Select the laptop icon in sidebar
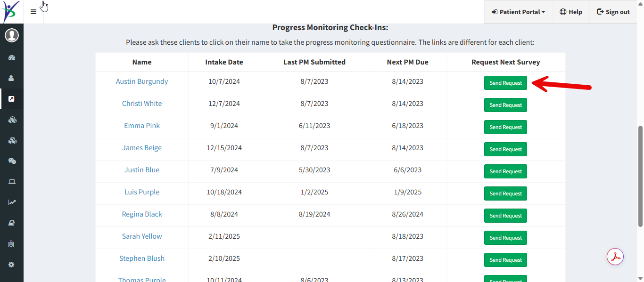 (x=12, y=182)
